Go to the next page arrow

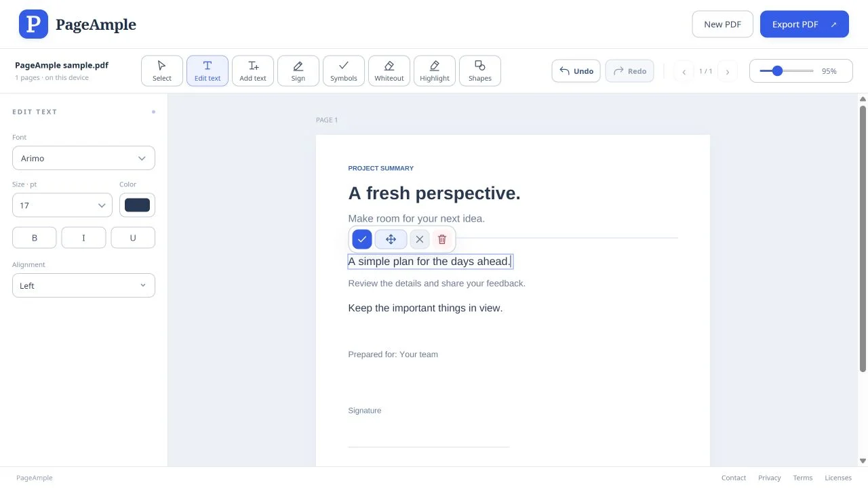(728, 71)
